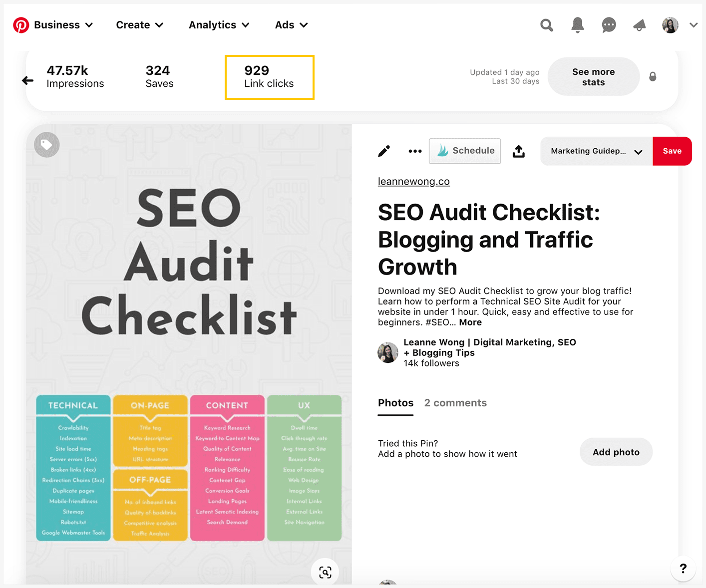View the 2 comments section
The width and height of the screenshot is (706, 588).
(455, 403)
